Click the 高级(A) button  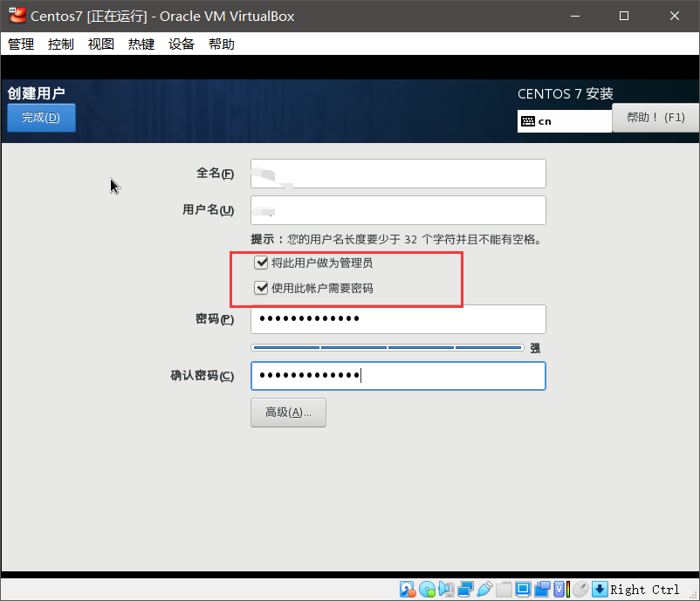click(x=288, y=412)
